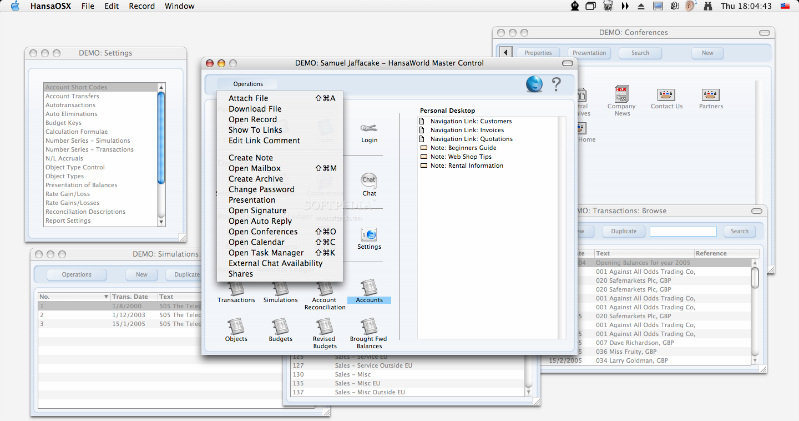Open Partners icon in Conferences window
The height and width of the screenshot is (421, 799).
coord(710,94)
